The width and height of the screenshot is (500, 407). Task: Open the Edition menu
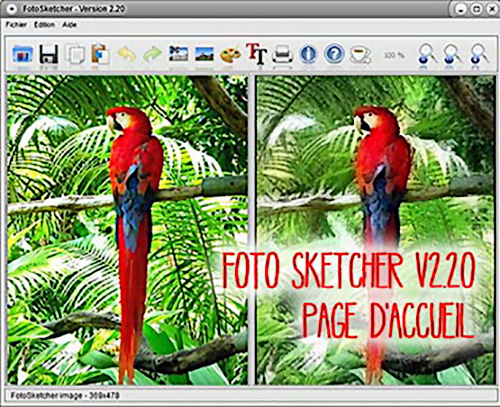44,25
